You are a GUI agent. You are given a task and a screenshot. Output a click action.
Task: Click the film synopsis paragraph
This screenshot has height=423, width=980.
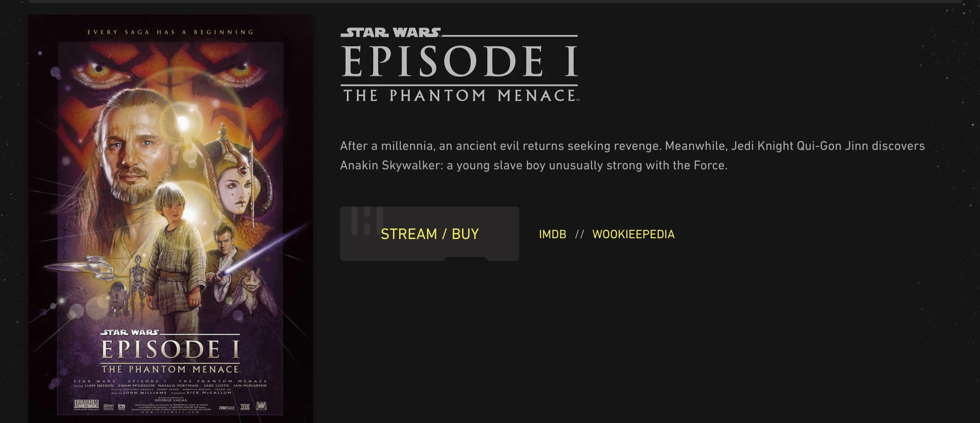click(632, 156)
